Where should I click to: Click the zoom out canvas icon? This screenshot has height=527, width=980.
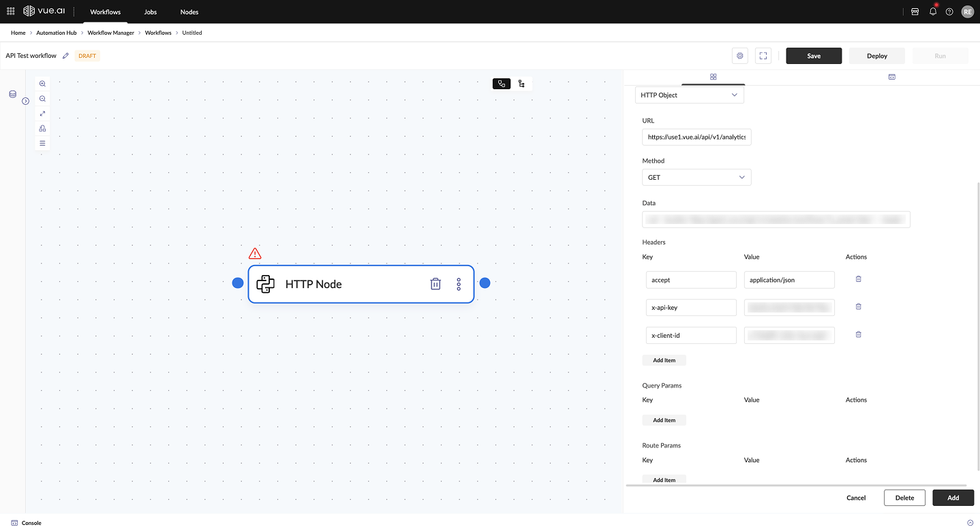tap(42, 99)
